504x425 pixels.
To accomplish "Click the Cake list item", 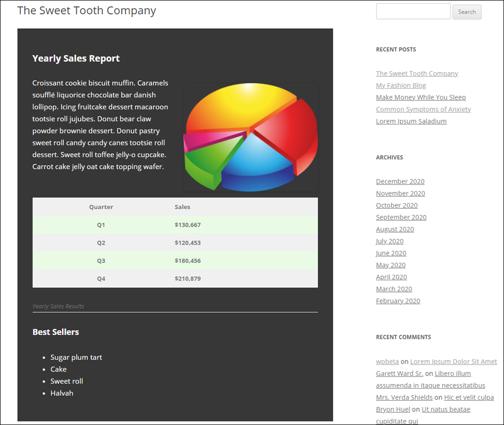I will coord(58,369).
